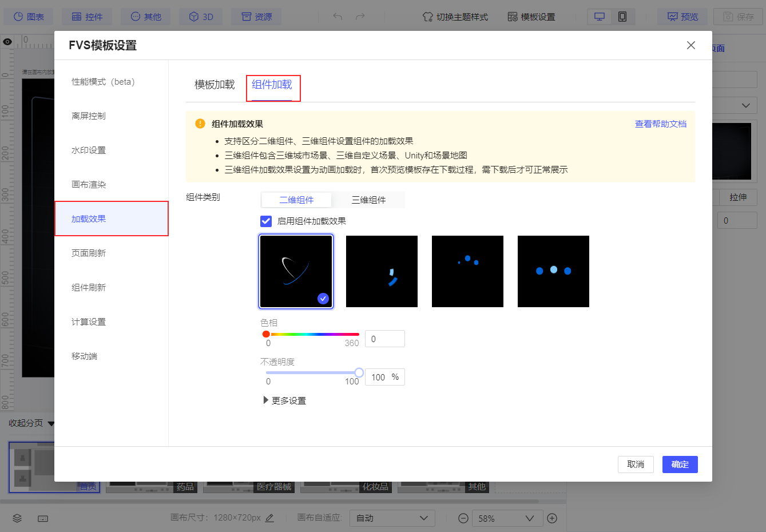This screenshot has height=532, width=766.
Task: Open the 资源 resources panel
Action: [256, 16]
